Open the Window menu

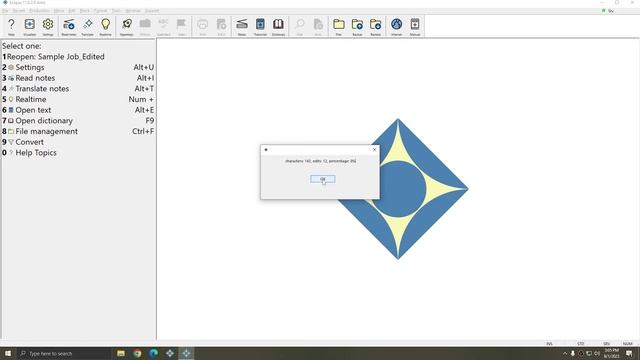tap(133, 11)
